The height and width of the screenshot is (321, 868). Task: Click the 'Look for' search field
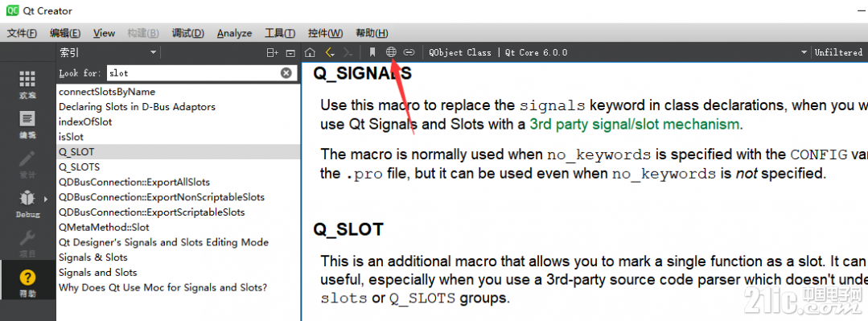(x=194, y=73)
